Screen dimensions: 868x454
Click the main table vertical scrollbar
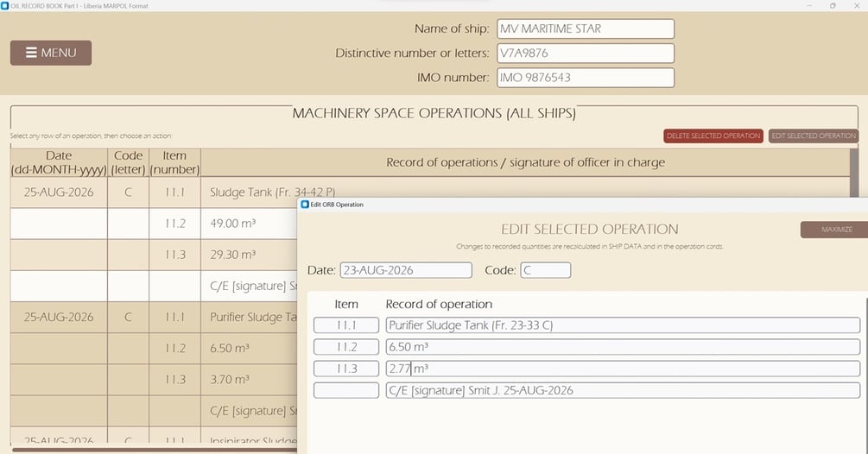[854, 173]
